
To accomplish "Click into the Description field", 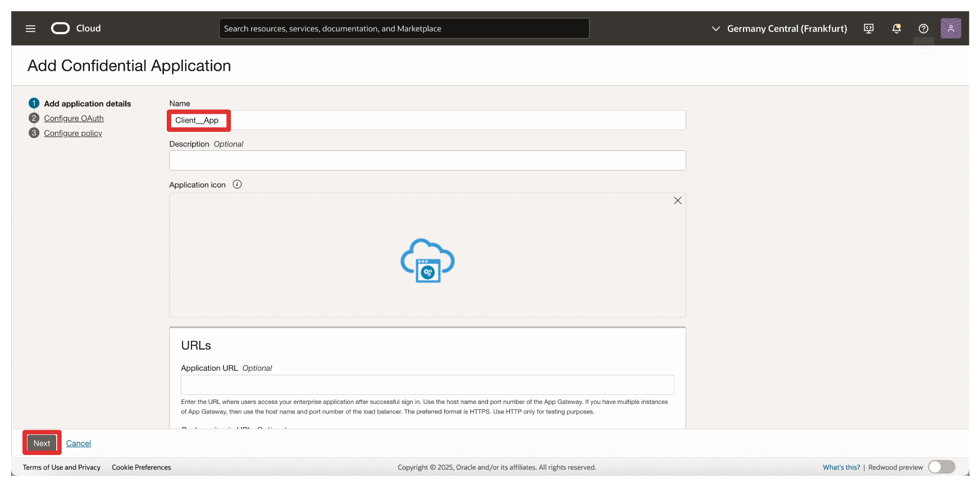I will click(x=427, y=160).
